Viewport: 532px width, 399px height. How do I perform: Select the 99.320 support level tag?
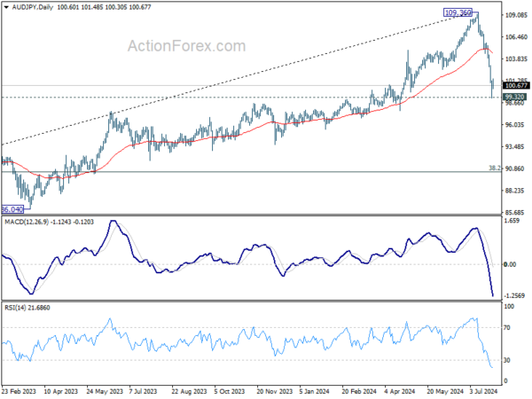pos(514,97)
